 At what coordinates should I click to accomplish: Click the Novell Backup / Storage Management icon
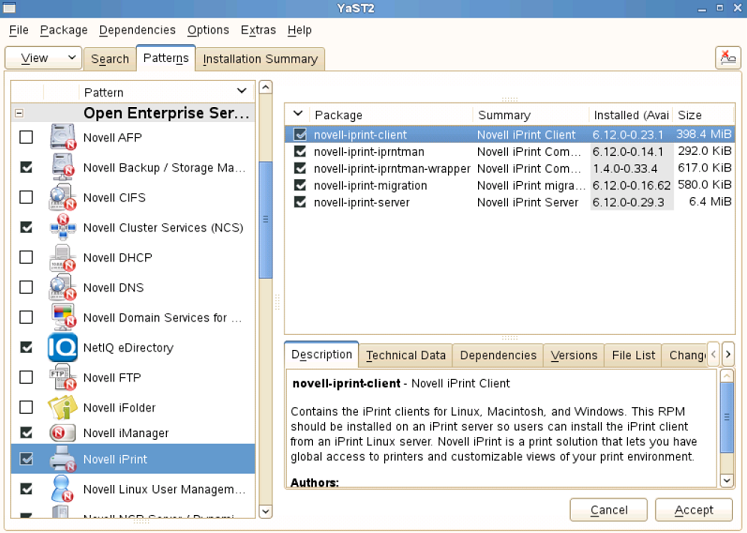[62, 167]
